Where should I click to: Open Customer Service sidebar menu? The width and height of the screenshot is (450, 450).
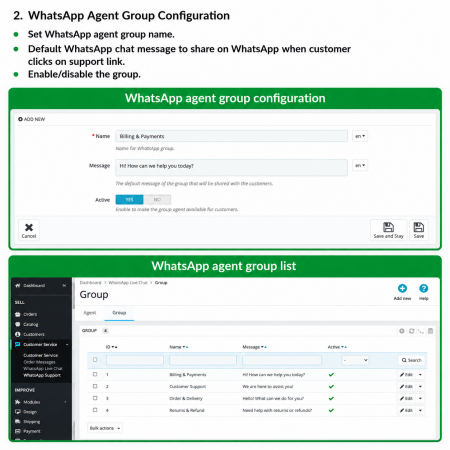click(40, 345)
